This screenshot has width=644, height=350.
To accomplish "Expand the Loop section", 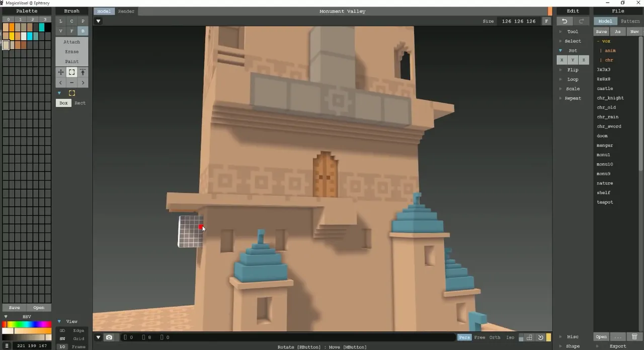I will point(573,79).
